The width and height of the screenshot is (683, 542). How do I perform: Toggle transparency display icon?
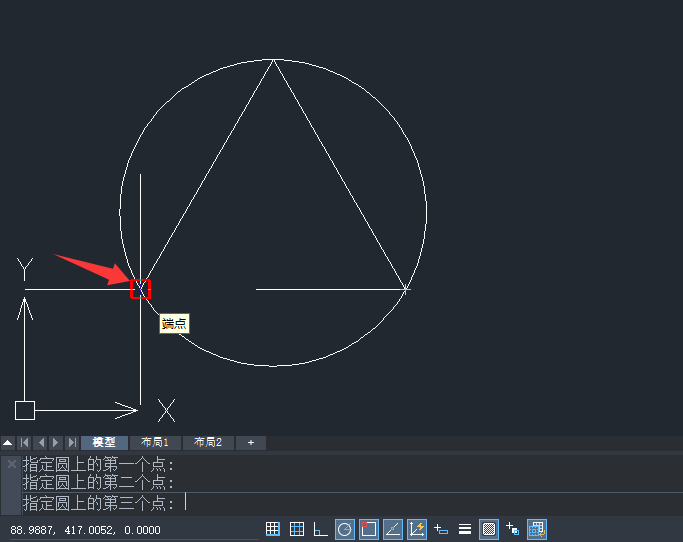click(x=489, y=529)
